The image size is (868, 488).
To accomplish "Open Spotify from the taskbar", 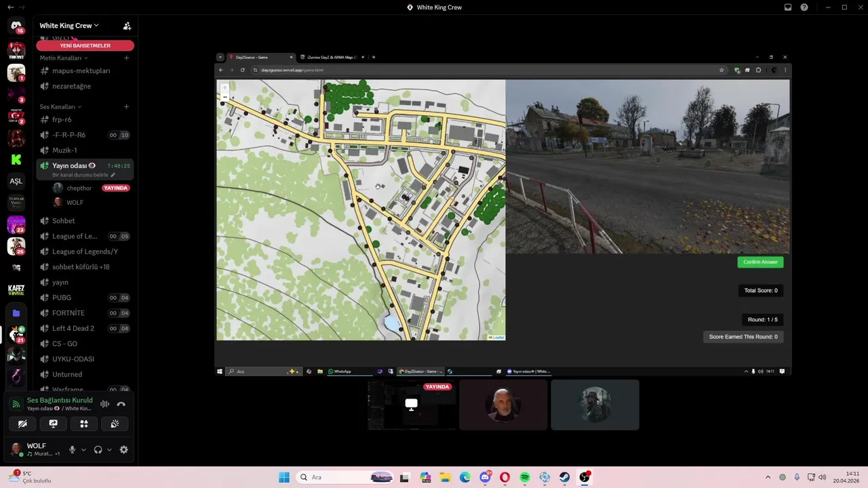I will pos(525,477).
